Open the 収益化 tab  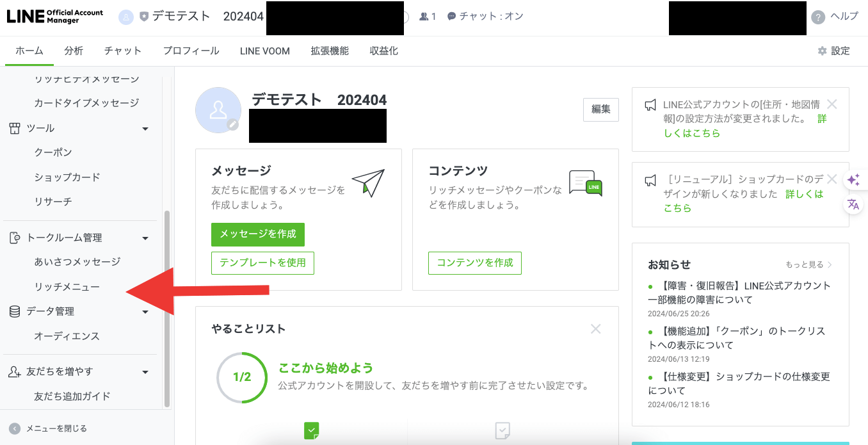pos(384,51)
